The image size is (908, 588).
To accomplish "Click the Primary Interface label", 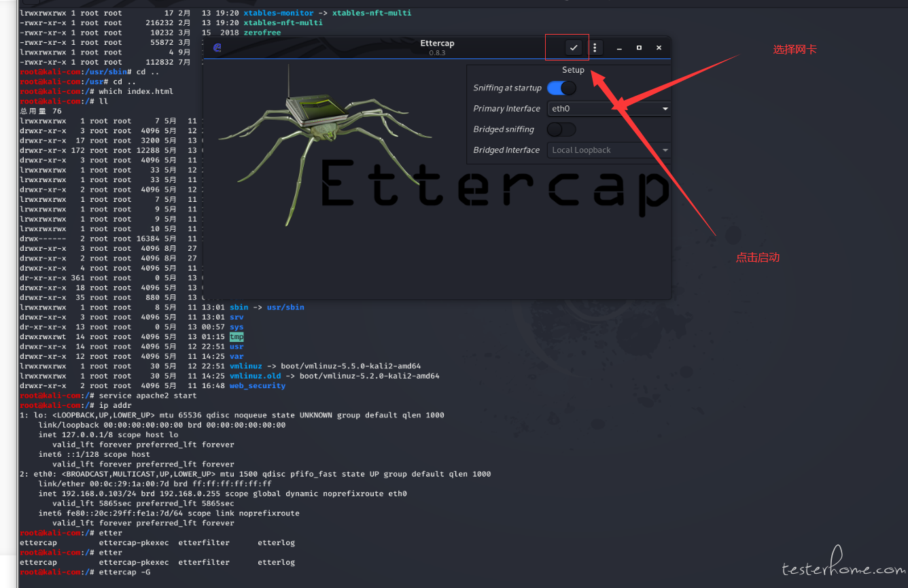I will [x=506, y=109].
